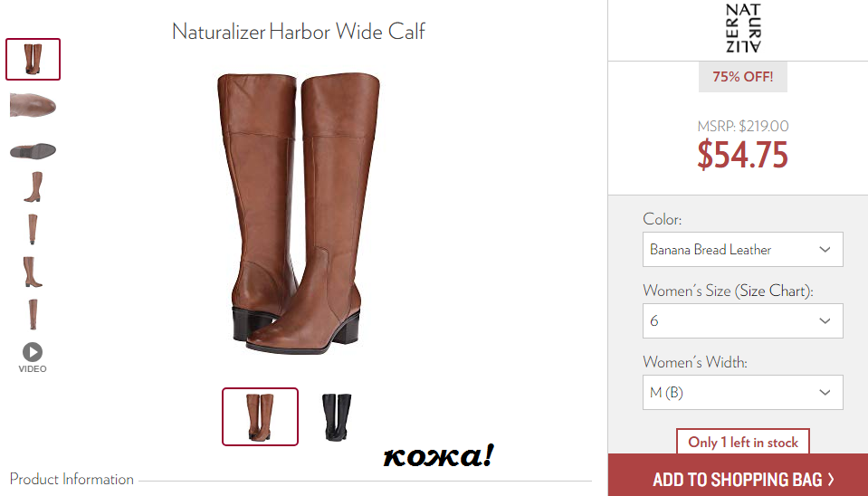Viewport: 868px width, 496px height.
Task: Click the main boot product image
Action: coord(299,213)
